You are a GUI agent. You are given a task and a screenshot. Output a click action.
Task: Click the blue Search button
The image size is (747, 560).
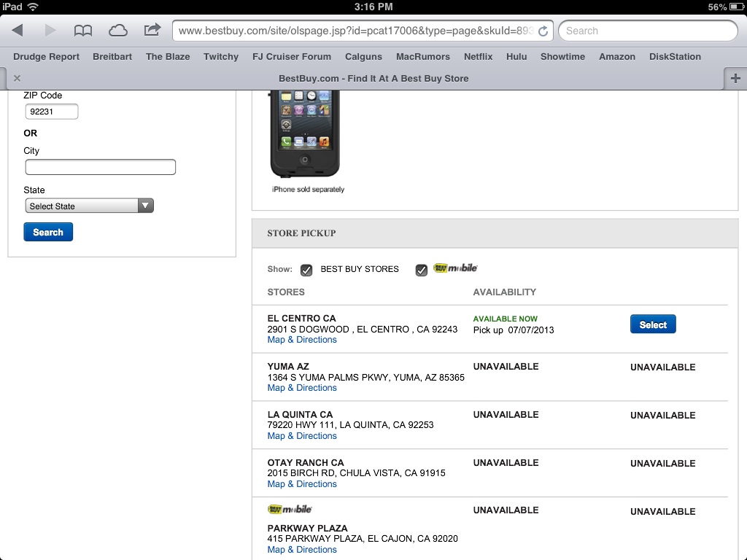click(48, 232)
